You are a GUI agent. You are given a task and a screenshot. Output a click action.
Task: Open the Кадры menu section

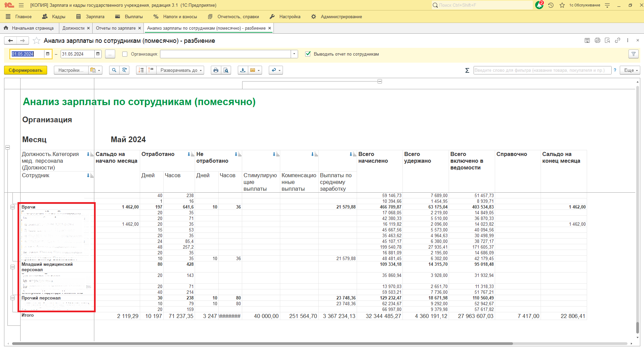pos(54,17)
